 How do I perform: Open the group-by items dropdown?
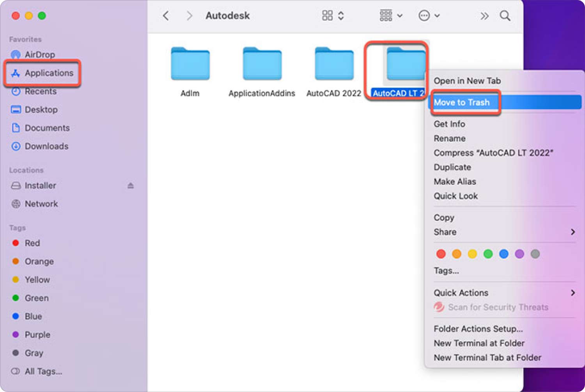pos(391,16)
